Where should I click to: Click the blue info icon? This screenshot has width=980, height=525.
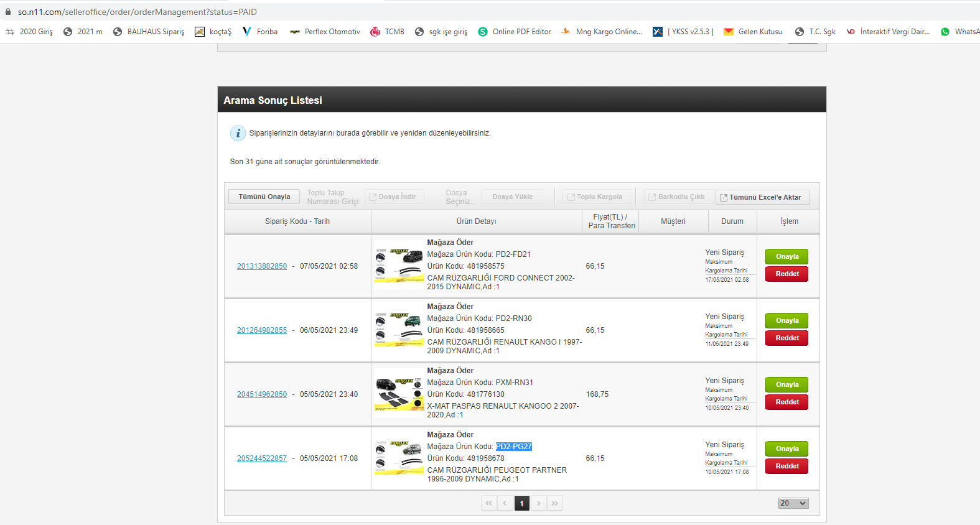238,133
